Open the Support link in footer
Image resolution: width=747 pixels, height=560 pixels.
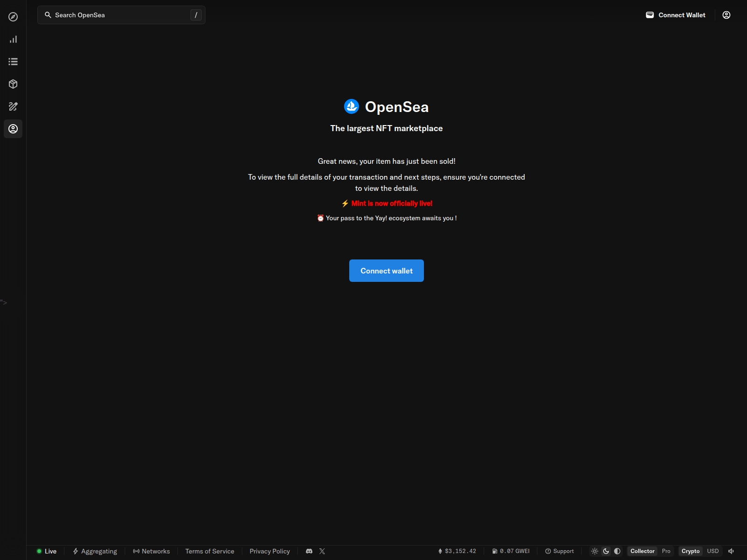[x=559, y=551]
